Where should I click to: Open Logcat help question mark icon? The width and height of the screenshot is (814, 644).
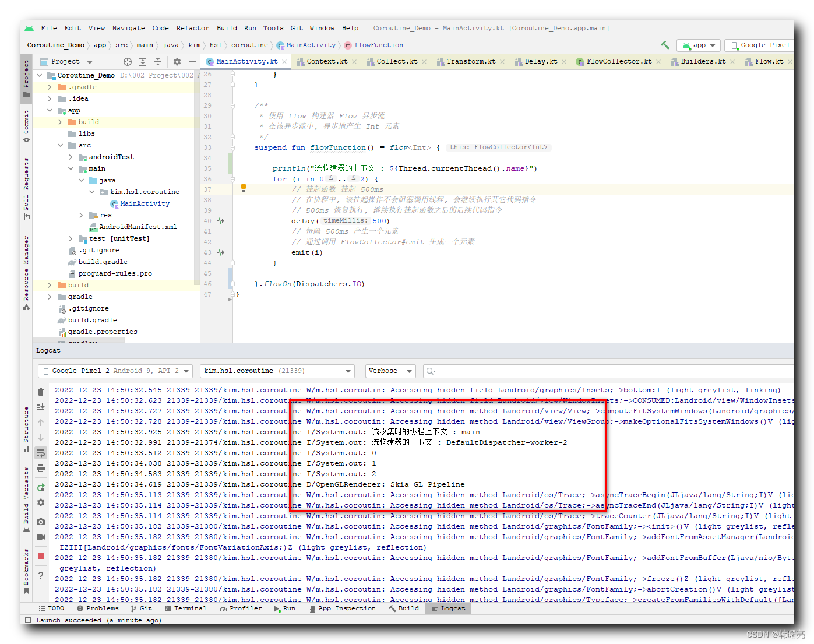(41, 575)
